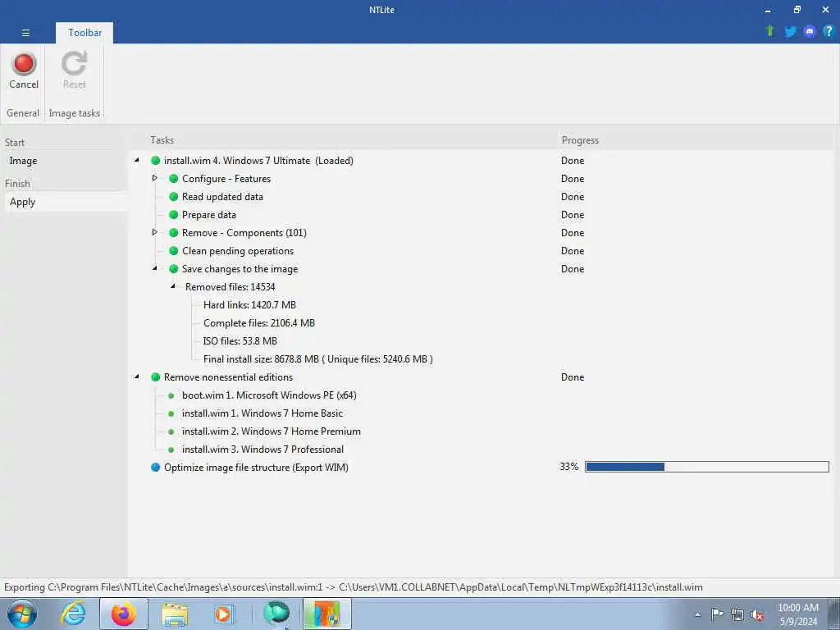Click green status dot for install.wim 4 Ultimate
This screenshot has width=840, height=630.
[155, 160]
